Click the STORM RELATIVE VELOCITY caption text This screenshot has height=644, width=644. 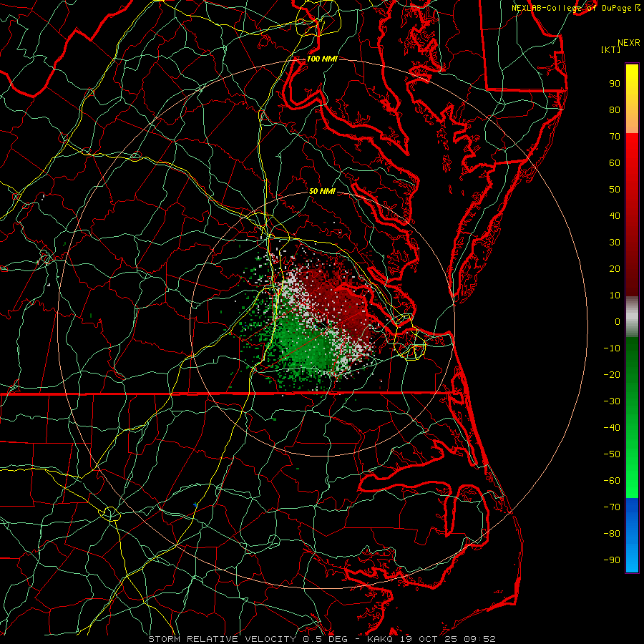click(x=223, y=639)
